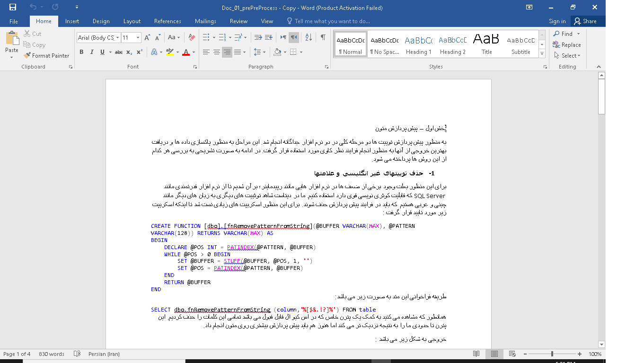
Task: Align text right
Action: [x=227, y=52]
